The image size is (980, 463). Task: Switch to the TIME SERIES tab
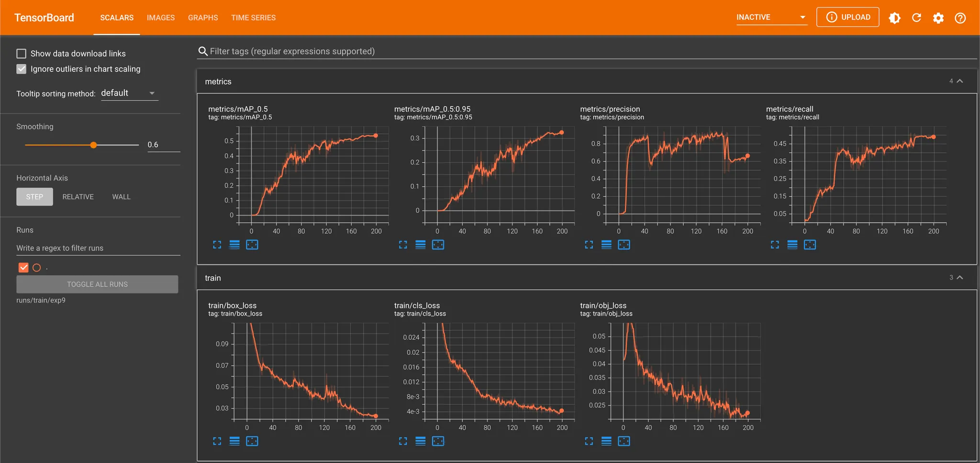click(253, 18)
